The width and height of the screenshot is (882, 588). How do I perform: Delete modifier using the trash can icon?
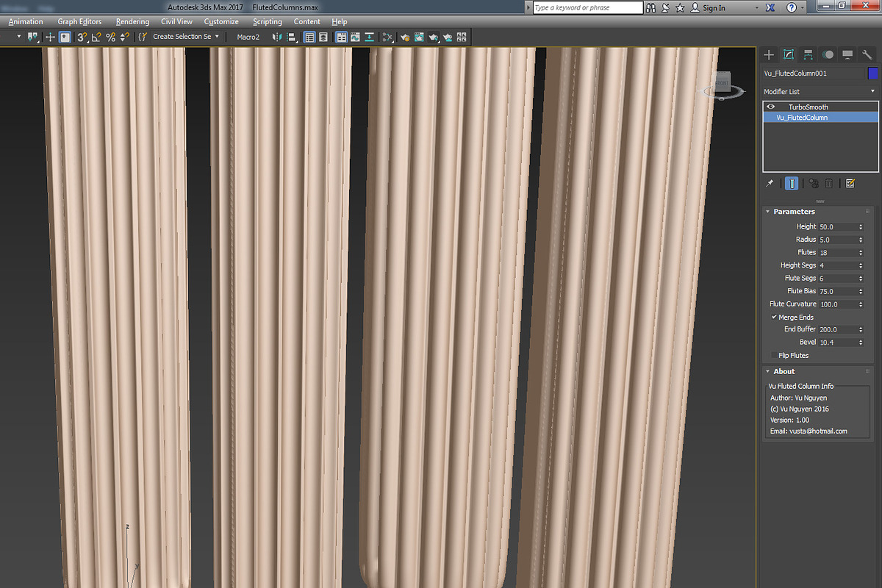pos(828,183)
